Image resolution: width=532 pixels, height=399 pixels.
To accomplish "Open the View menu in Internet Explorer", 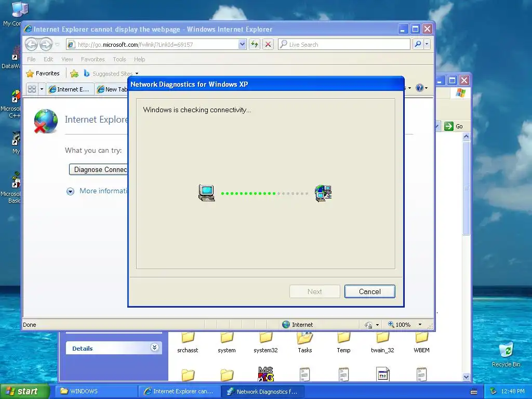I will (x=67, y=59).
